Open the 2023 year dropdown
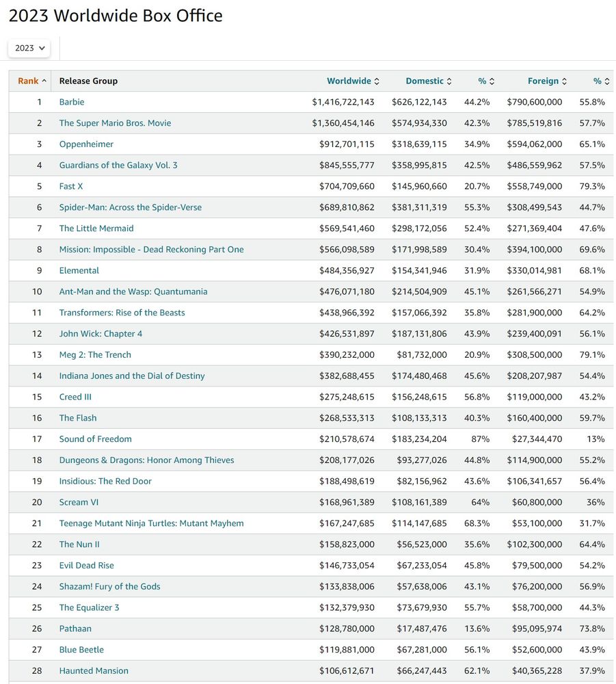 pos(29,48)
